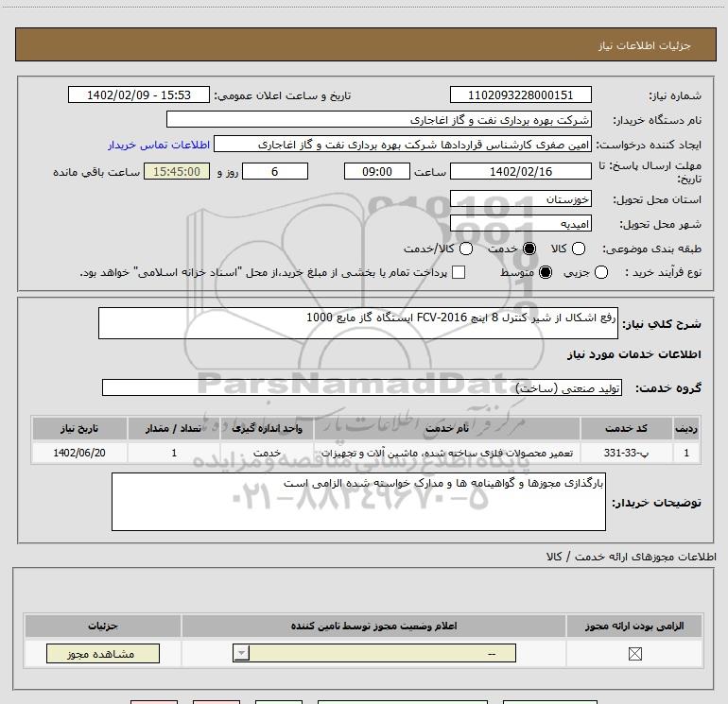The image size is (728, 704).
Task: Click the مشاهده مجوز button
Action: 103,653
